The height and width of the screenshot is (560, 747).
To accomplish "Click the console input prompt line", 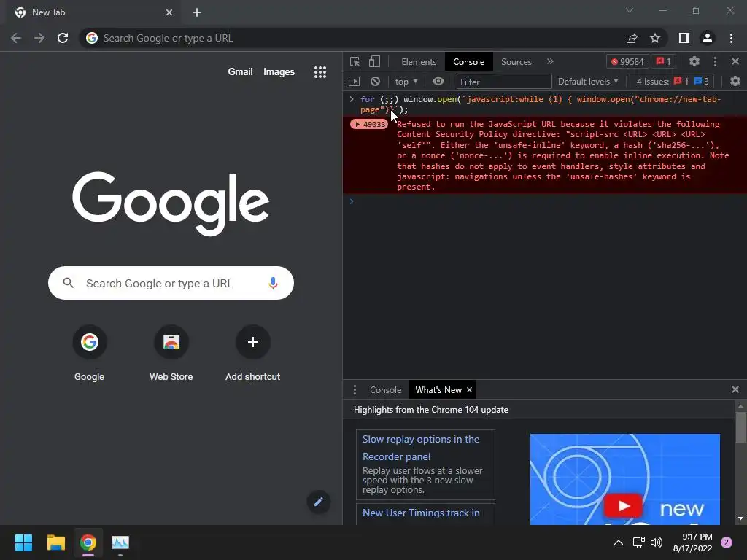I will point(544,201).
